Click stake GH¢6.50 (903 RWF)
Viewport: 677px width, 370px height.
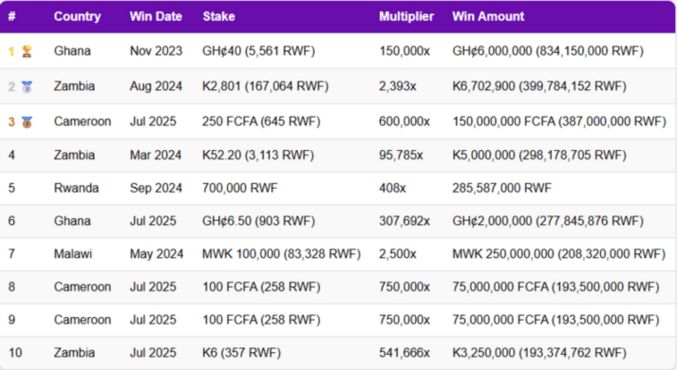(x=259, y=221)
